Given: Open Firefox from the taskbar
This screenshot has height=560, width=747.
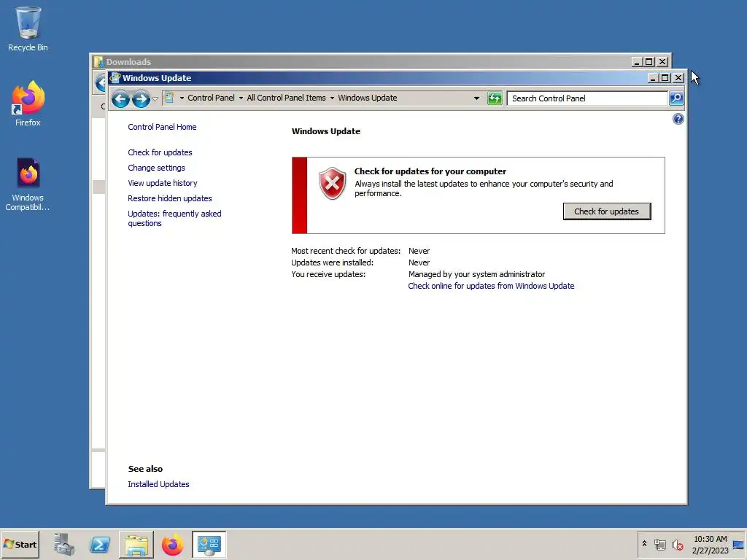Looking at the screenshot, I should [x=172, y=544].
